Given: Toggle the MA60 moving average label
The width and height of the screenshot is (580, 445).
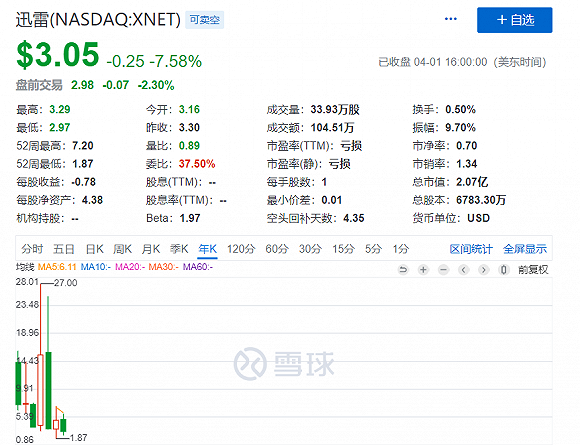Looking at the screenshot, I should click(198, 267).
